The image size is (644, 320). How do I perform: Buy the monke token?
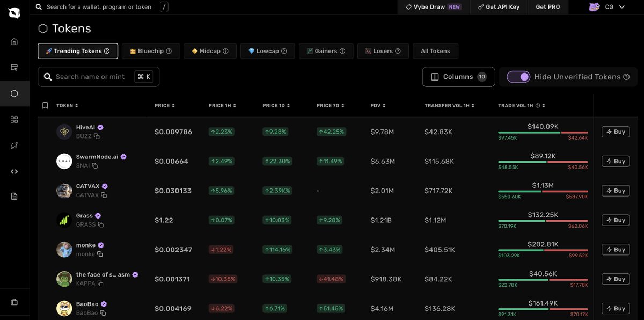click(x=616, y=250)
